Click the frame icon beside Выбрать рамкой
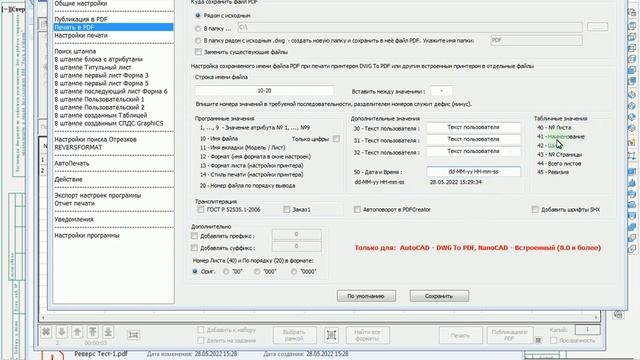 (x=331, y=335)
